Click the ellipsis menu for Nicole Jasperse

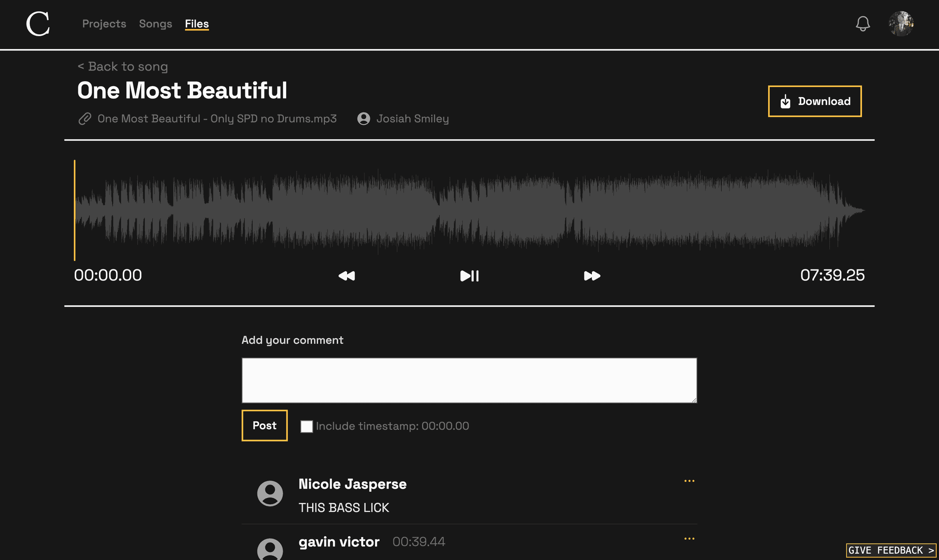689,481
